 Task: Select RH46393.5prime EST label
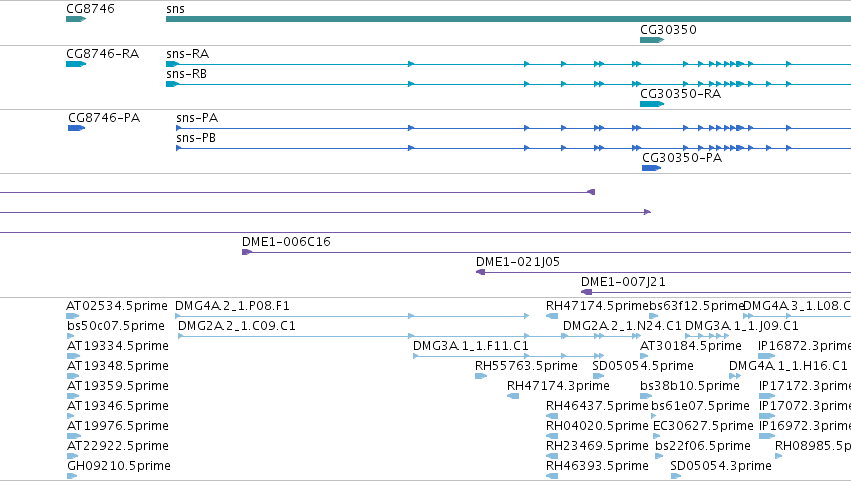point(597,466)
